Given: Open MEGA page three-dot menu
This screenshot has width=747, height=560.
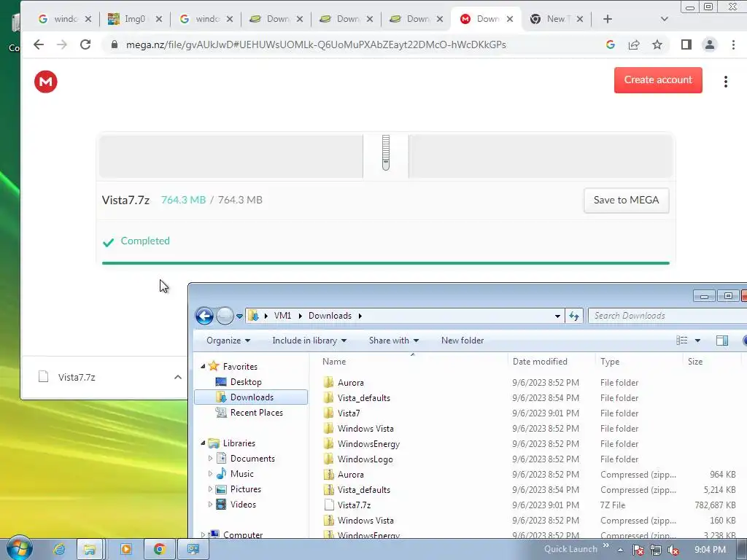Looking at the screenshot, I should point(726,82).
